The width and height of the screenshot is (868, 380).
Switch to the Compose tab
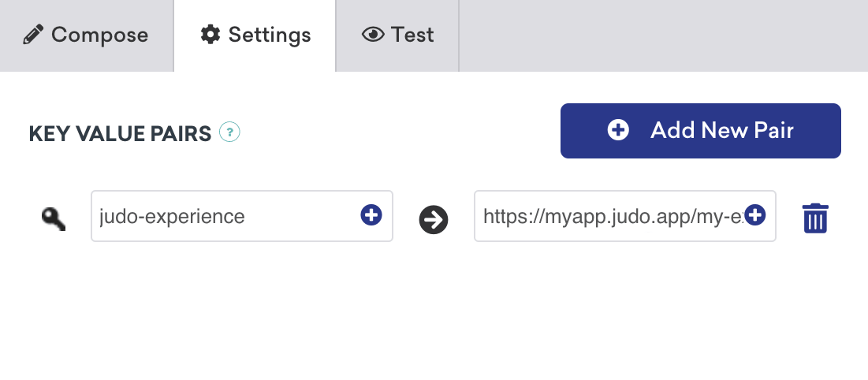tap(86, 35)
